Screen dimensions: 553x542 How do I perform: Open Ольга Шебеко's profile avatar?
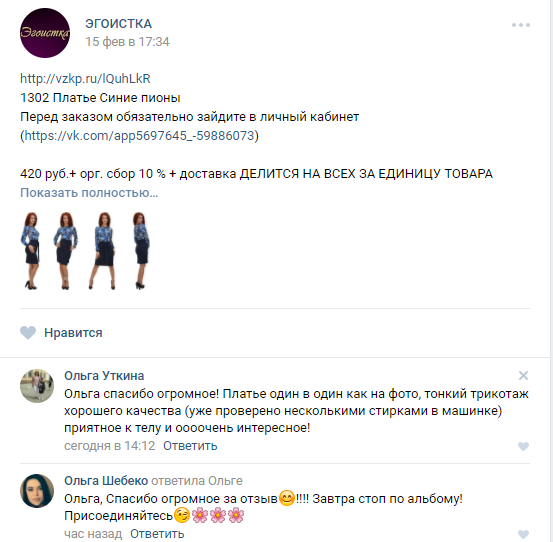coord(37,491)
